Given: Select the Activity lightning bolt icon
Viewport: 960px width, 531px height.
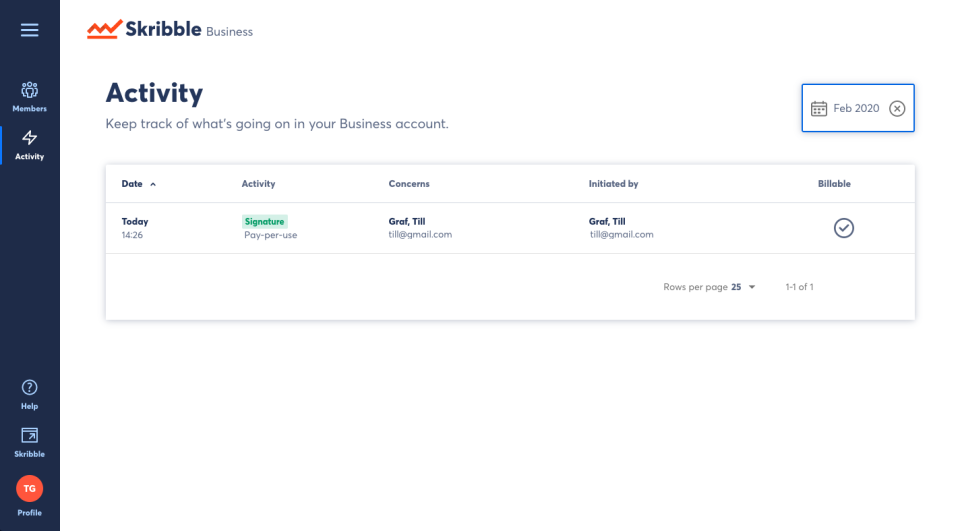Looking at the screenshot, I should tap(30, 138).
